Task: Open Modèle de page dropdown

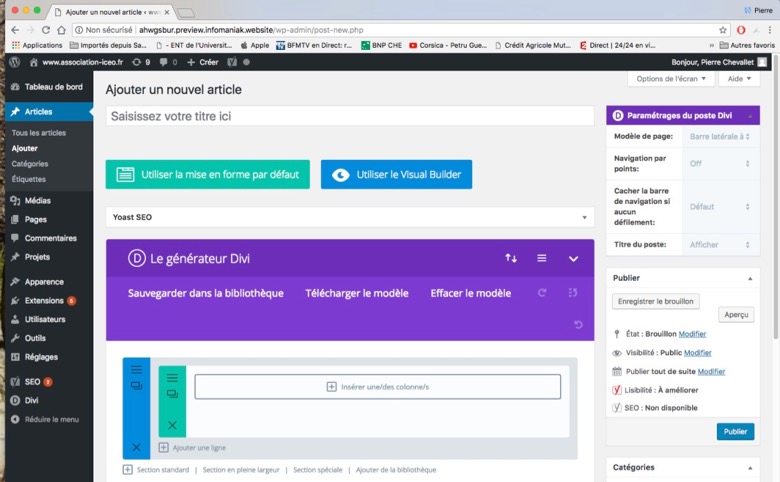Action: click(x=719, y=136)
